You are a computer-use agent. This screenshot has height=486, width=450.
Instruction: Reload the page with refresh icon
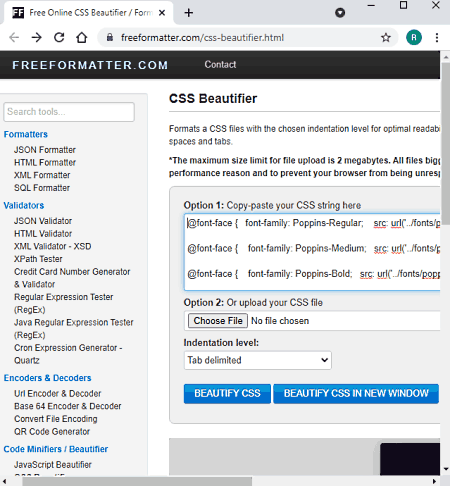(x=59, y=37)
